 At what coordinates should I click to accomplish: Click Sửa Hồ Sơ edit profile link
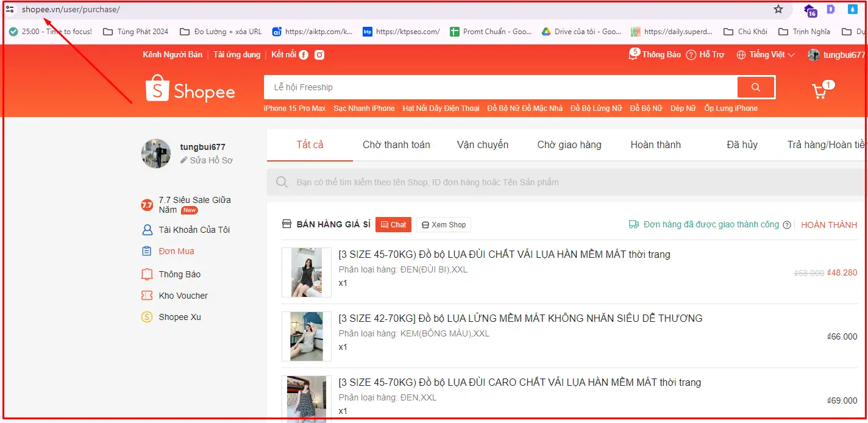tap(207, 160)
